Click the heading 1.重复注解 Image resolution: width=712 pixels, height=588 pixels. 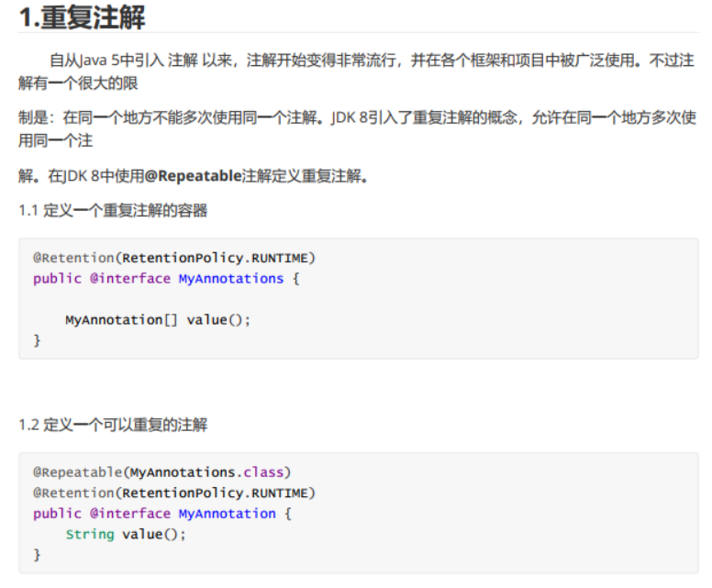tap(83, 17)
